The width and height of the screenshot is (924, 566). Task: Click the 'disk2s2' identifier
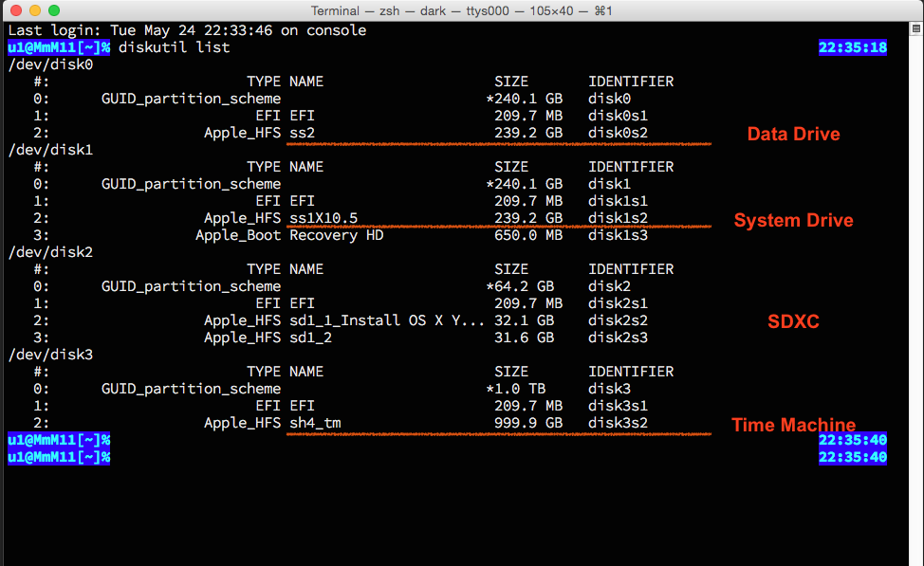click(619, 321)
